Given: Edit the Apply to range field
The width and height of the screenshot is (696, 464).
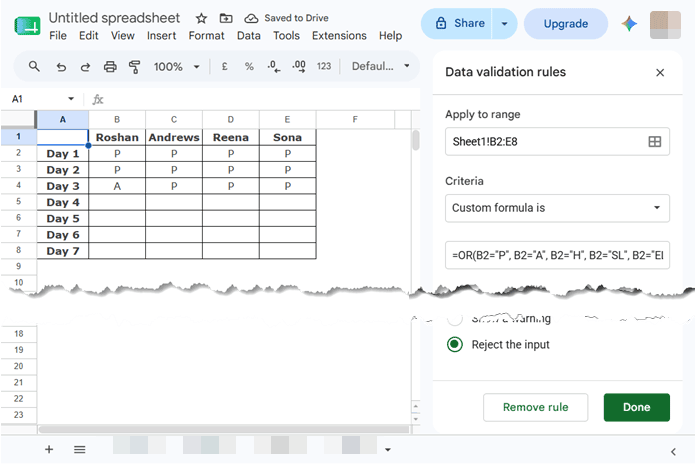Looking at the screenshot, I should pos(557,142).
